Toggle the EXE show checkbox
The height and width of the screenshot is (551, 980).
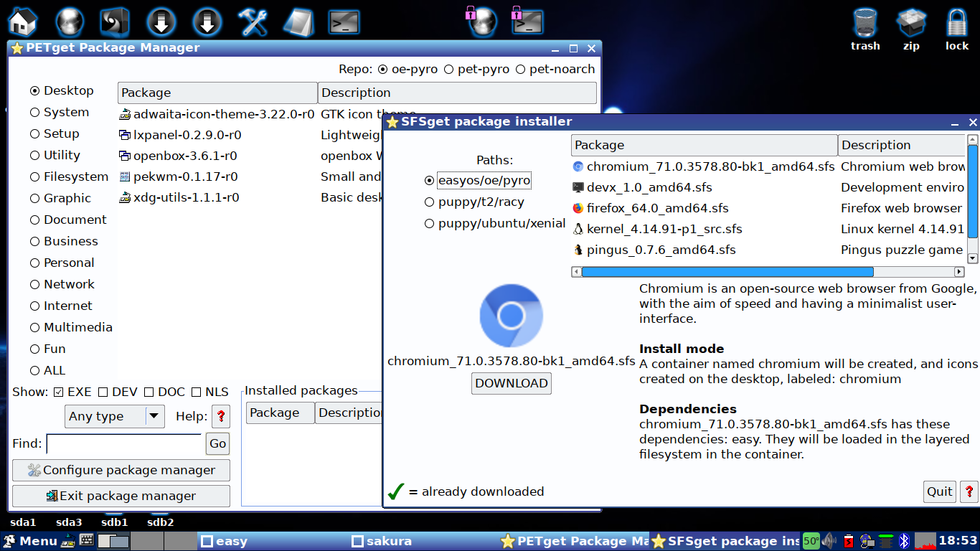click(x=59, y=392)
